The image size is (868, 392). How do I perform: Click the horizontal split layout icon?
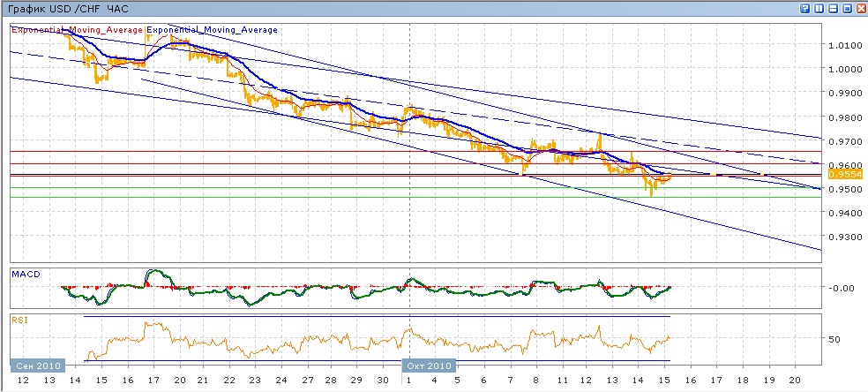pos(832,8)
